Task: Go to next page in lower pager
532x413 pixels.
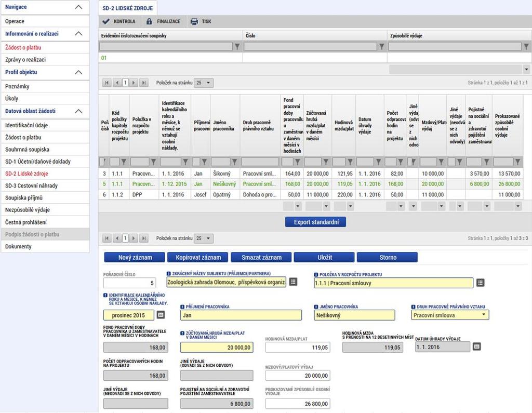Action: [x=134, y=238]
